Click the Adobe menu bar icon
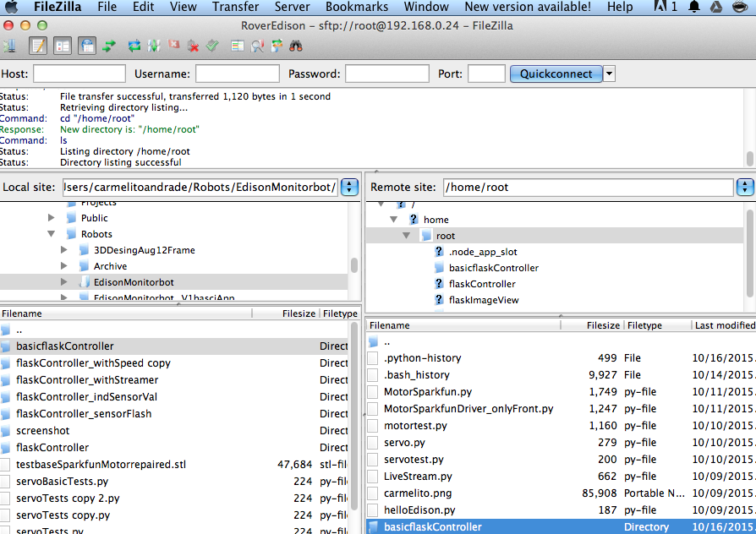This screenshot has width=756, height=534. pos(665,7)
